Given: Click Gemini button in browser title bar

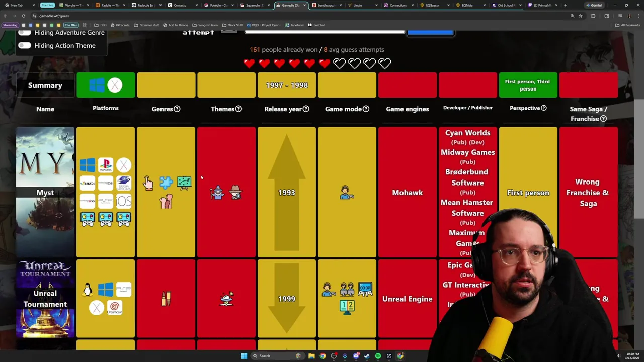Looking at the screenshot, I should coord(594,5).
